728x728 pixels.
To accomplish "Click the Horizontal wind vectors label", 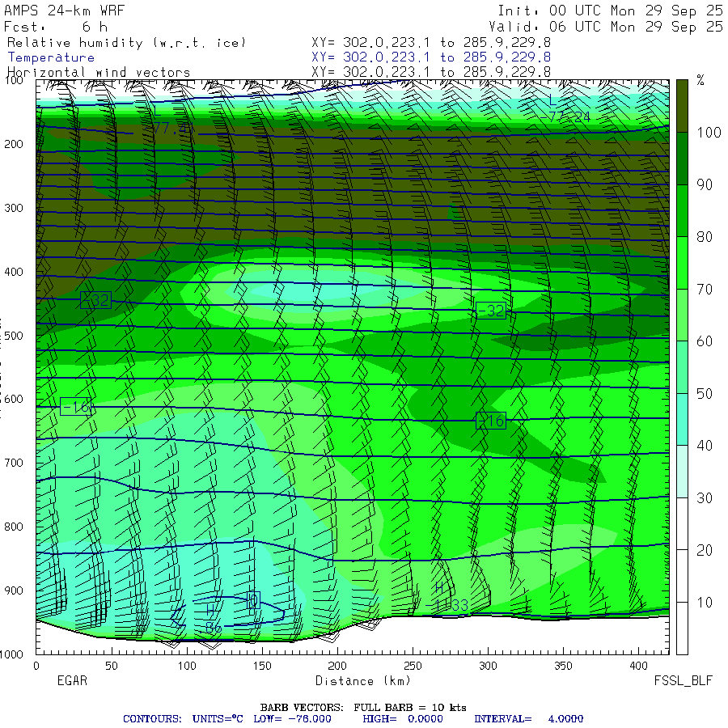I will pyautogui.click(x=99, y=72).
